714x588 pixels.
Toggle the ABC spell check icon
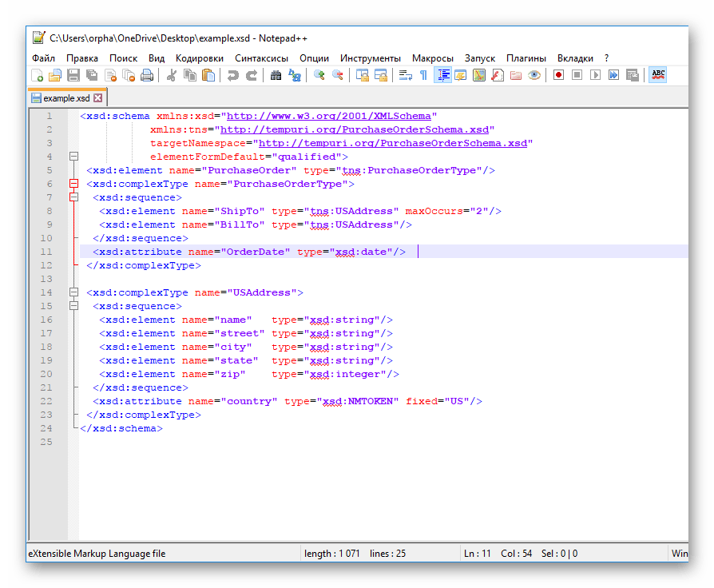click(x=658, y=75)
